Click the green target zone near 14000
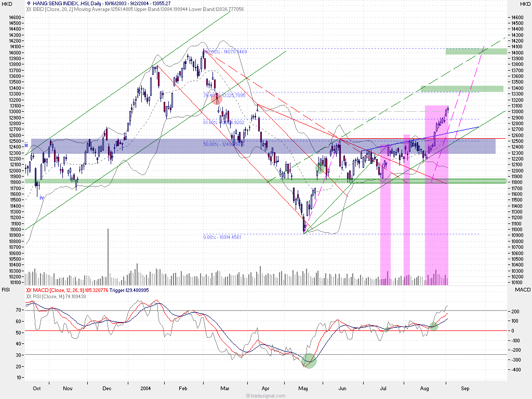 point(475,51)
